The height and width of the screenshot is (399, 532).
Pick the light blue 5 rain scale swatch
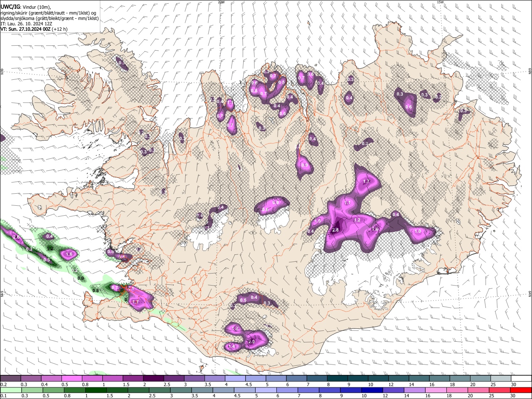pyautogui.click(x=266, y=390)
